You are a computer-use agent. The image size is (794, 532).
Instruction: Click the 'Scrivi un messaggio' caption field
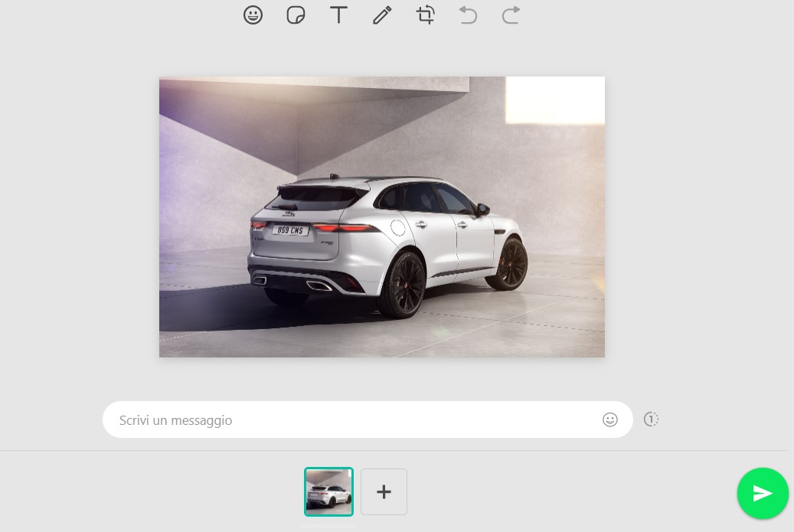368,419
